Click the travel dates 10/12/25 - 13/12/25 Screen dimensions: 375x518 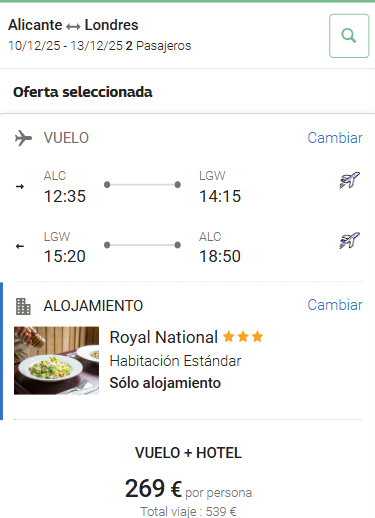pos(65,46)
